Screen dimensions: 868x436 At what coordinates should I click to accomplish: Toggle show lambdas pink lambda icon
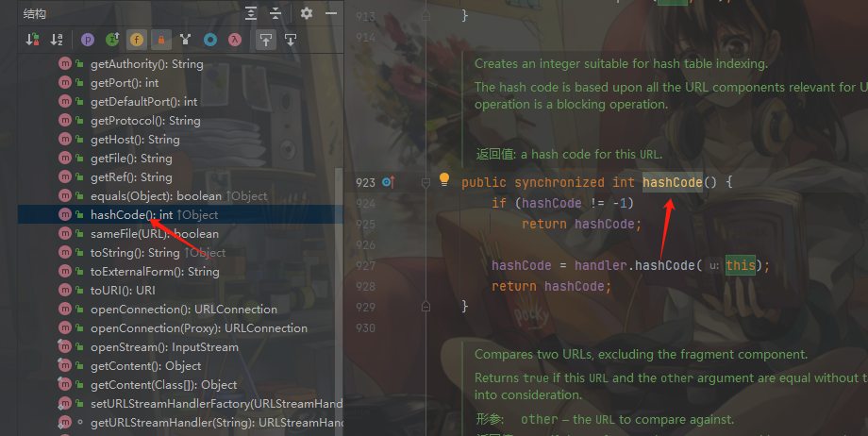click(235, 40)
